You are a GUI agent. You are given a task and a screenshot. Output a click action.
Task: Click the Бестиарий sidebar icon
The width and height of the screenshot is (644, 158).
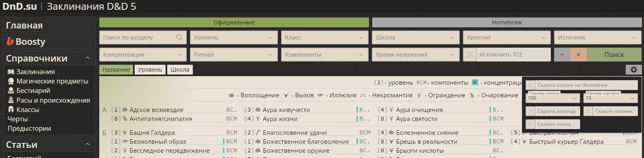coord(11,90)
